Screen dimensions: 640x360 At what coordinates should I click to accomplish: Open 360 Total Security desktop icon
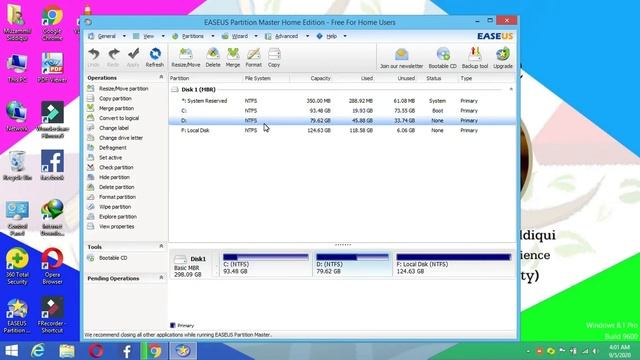17,266
